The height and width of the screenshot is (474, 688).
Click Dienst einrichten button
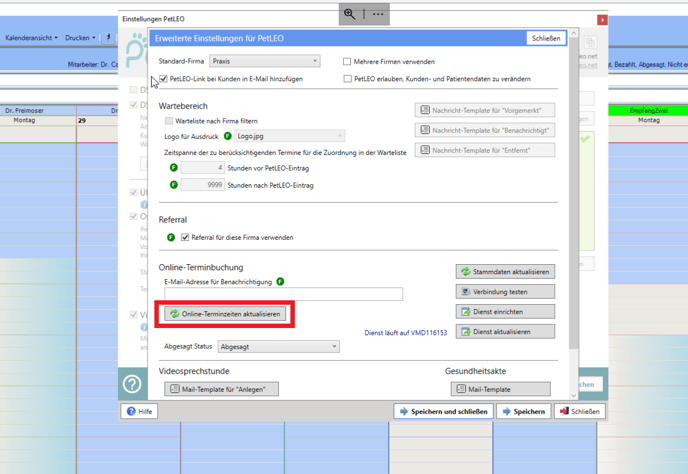[x=505, y=312]
